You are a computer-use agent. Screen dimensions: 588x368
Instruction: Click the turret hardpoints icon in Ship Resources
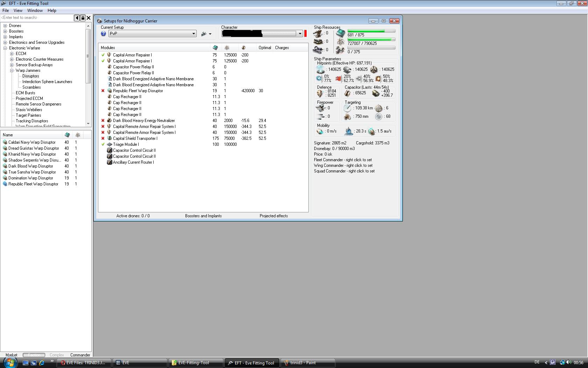pos(318,33)
